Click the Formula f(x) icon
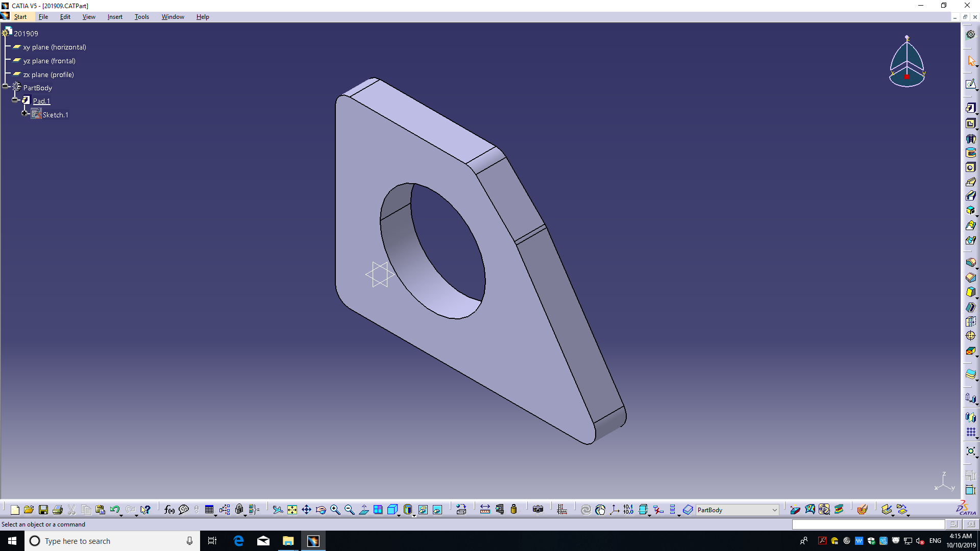This screenshot has width=980, height=551. coord(169,510)
